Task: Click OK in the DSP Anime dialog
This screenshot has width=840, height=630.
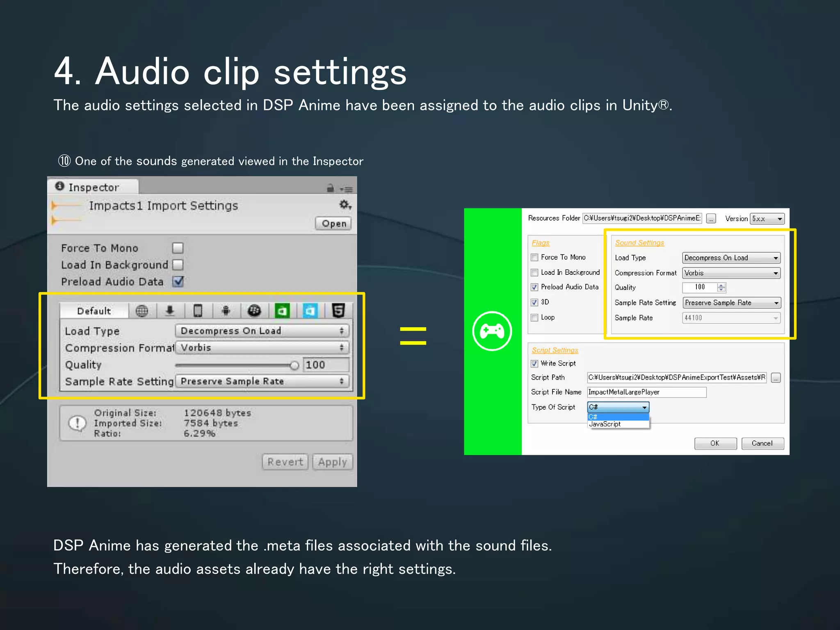Action: coord(715,443)
